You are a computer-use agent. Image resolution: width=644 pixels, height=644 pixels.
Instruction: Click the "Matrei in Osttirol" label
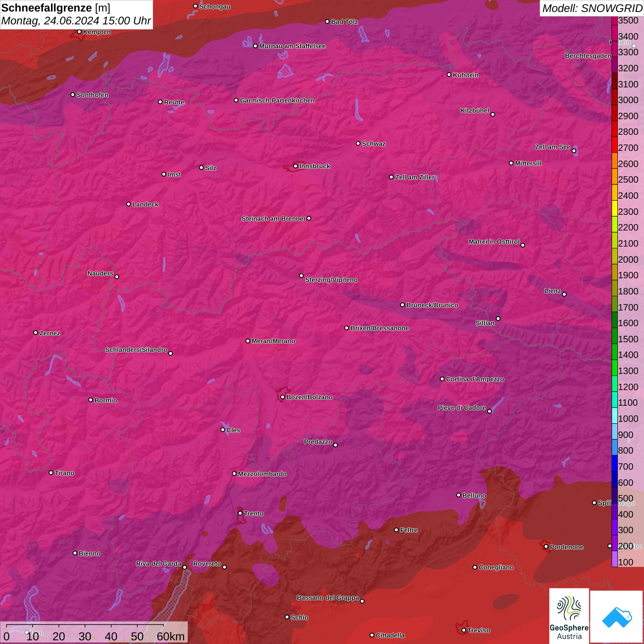point(494,241)
